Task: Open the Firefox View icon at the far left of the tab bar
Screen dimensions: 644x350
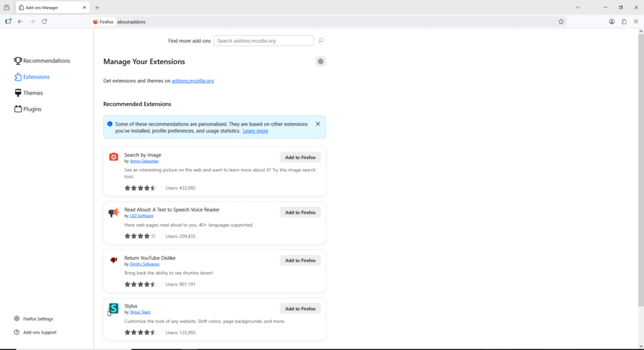Action: pyautogui.click(x=6, y=8)
